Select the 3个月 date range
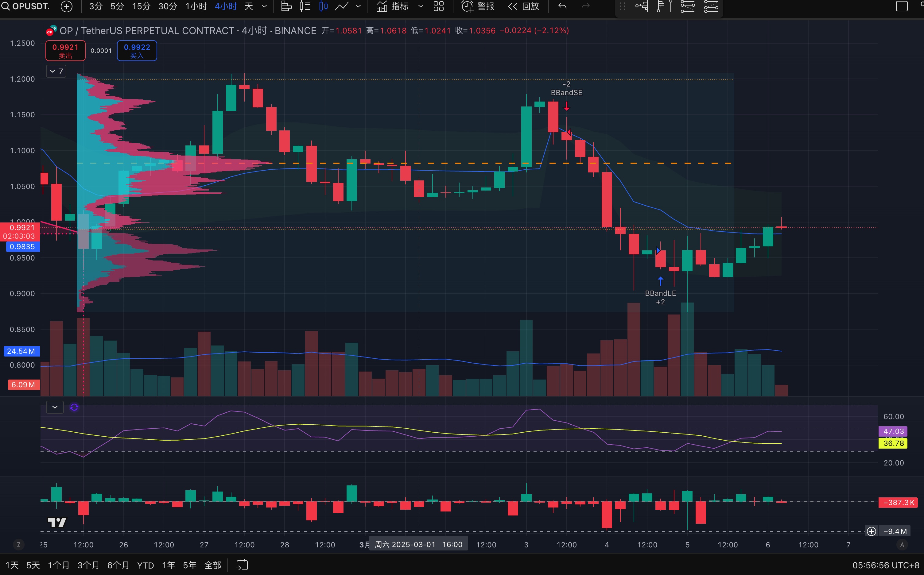The width and height of the screenshot is (924, 575). [x=88, y=565]
